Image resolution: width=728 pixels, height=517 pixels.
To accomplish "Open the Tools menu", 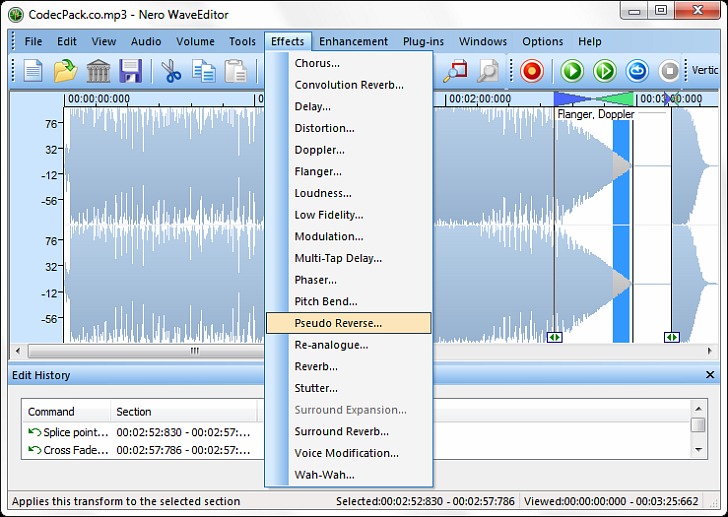I will 242,41.
